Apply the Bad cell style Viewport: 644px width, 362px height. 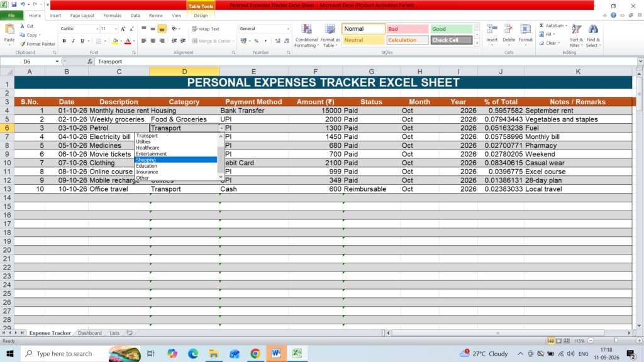click(408, 29)
